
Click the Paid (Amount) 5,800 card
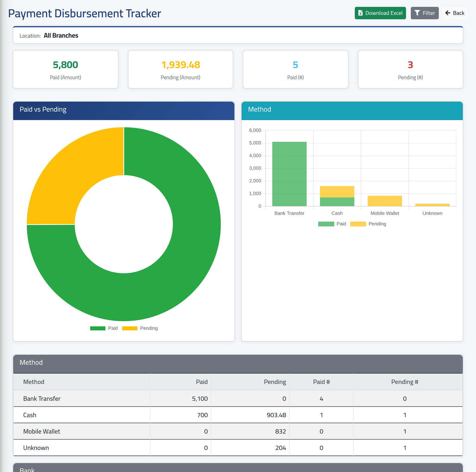[x=65, y=69]
